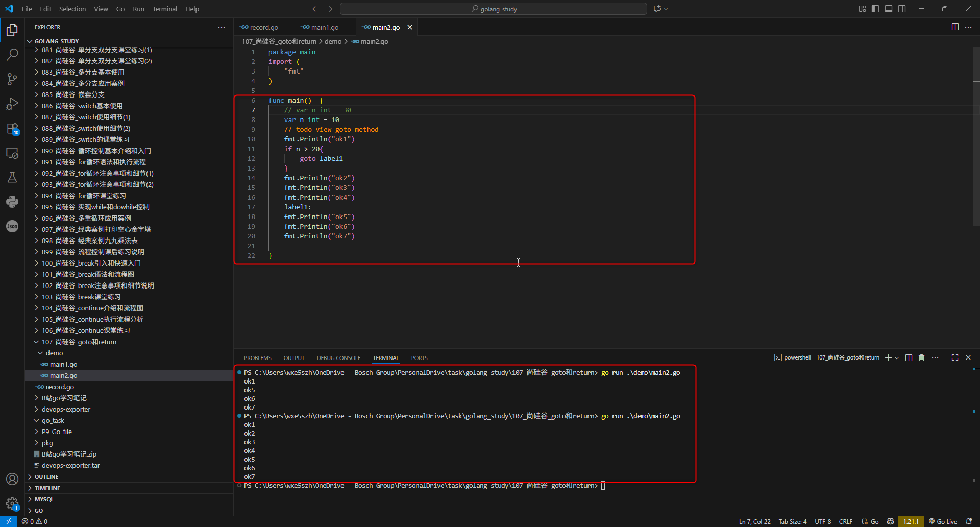
Task: Open the Testing flask icon
Action: pos(12,177)
